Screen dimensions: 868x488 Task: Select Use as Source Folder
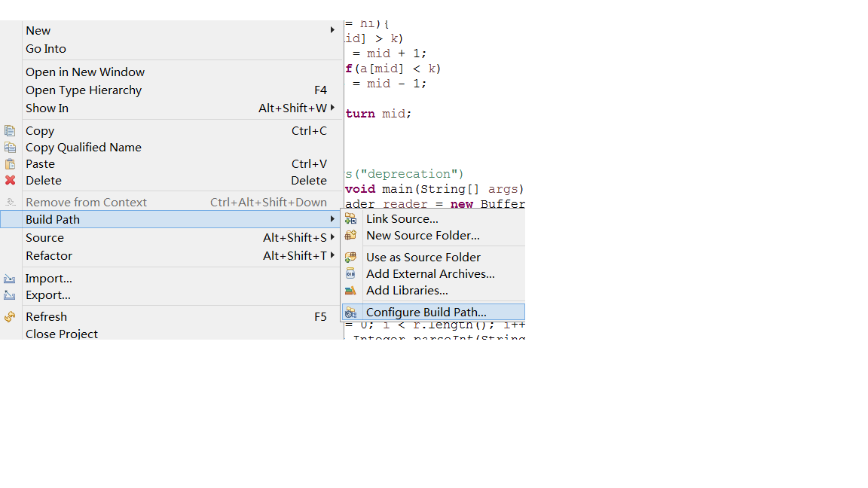(433, 258)
